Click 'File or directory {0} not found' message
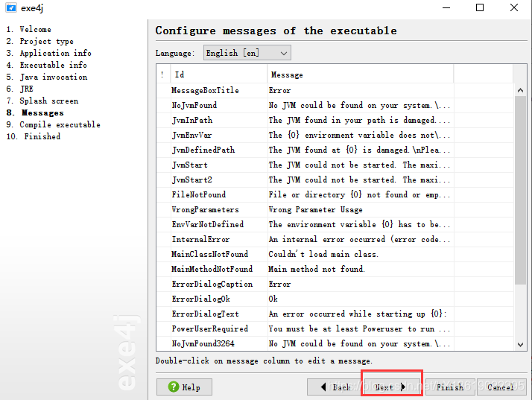Viewport: 532px width, 400px height. click(x=359, y=195)
